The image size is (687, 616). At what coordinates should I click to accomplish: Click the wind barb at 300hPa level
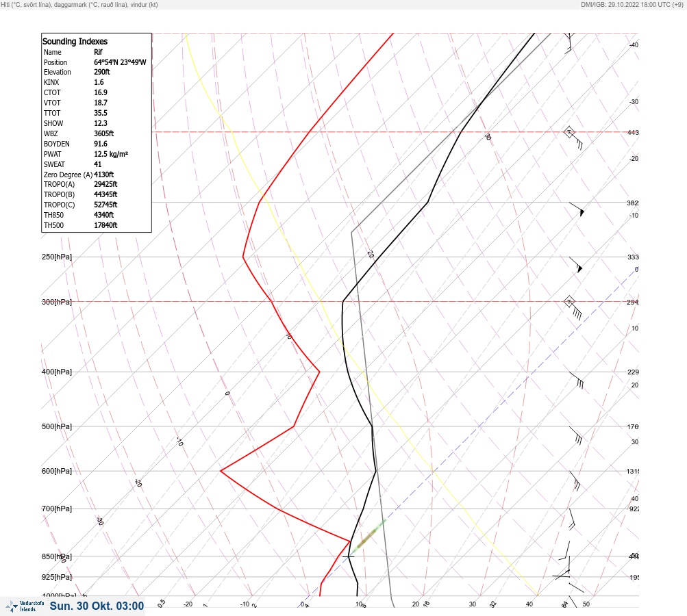click(573, 308)
